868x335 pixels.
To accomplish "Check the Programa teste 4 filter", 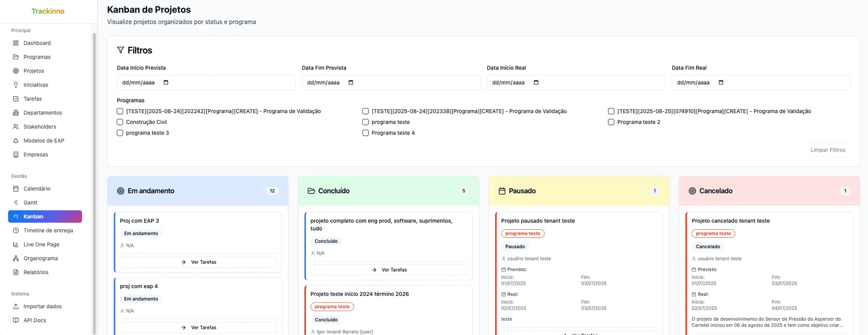I will [x=366, y=133].
